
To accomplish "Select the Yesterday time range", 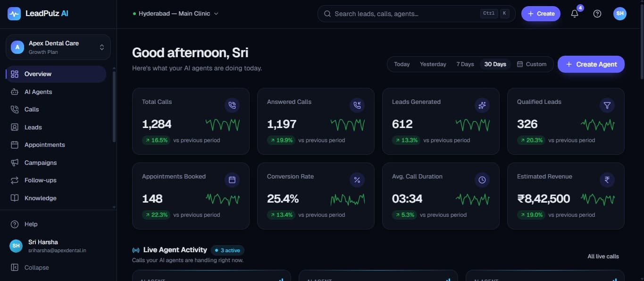I will 433,64.
